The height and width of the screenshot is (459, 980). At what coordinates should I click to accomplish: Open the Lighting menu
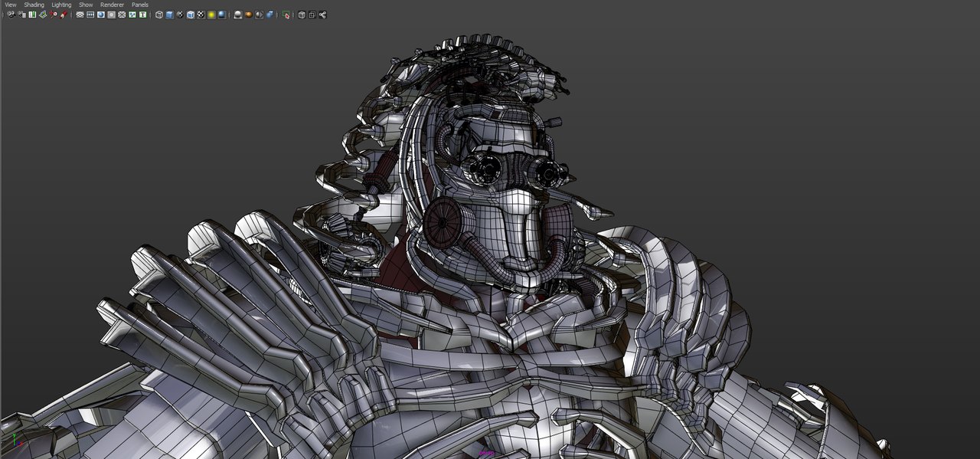[x=61, y=5]
